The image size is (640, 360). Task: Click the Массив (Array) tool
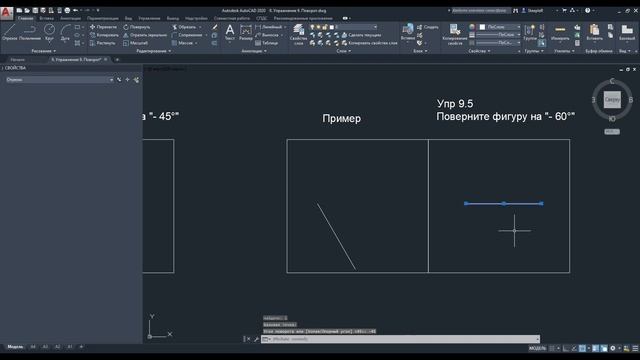pos(182,43)
